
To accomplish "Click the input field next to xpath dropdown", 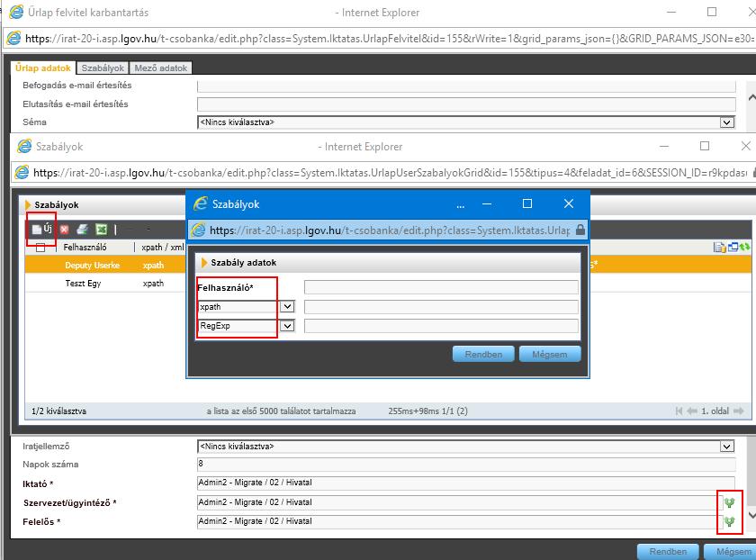I will pos(441,307).
